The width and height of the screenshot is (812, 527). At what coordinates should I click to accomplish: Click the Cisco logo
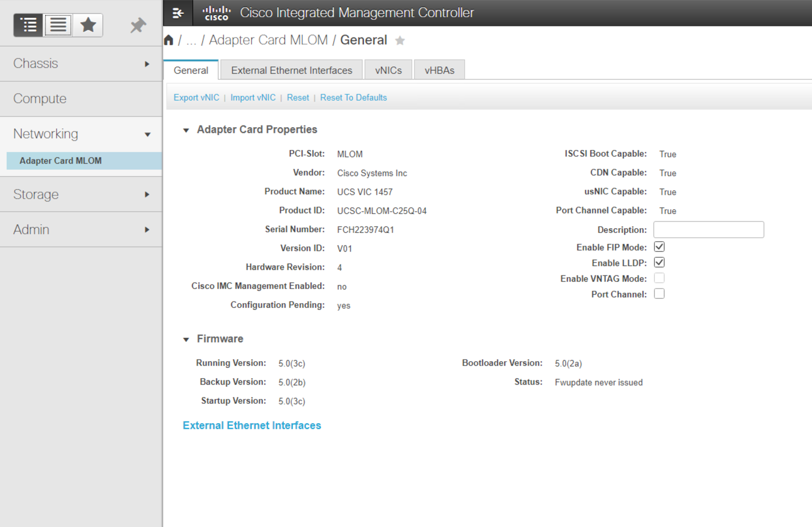217,12
